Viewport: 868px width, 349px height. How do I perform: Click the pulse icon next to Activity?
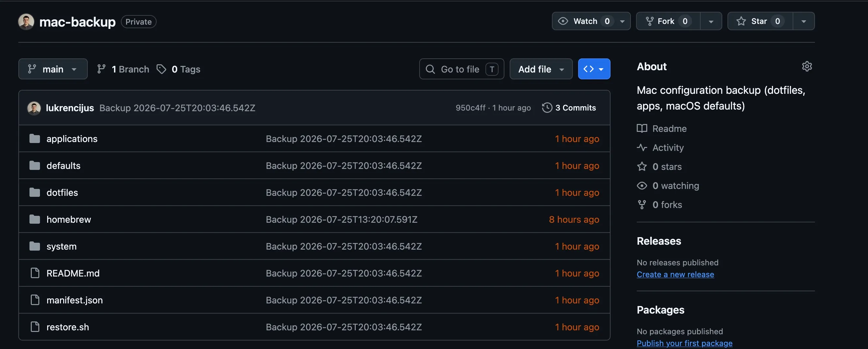[642, 148]
